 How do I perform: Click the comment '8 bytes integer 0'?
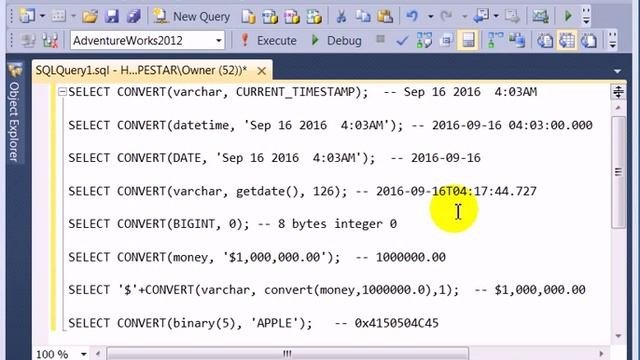pos(337,224)
